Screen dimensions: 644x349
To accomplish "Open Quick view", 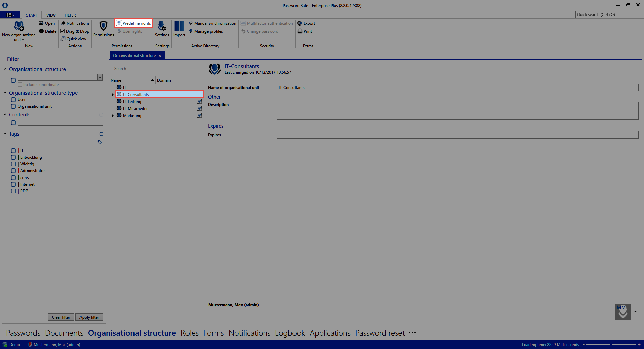I will [x=73, y=39].
